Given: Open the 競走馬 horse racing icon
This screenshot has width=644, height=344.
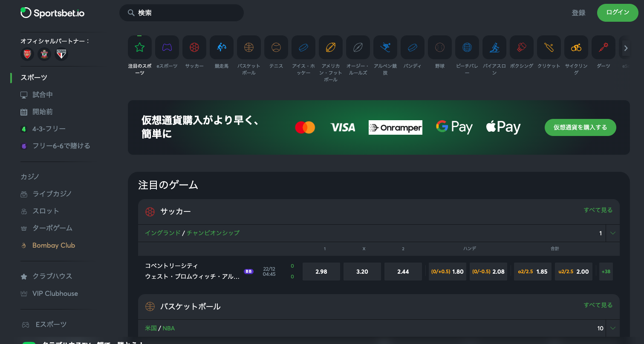Looking at the screenshot, I should [x=222, y=47].
